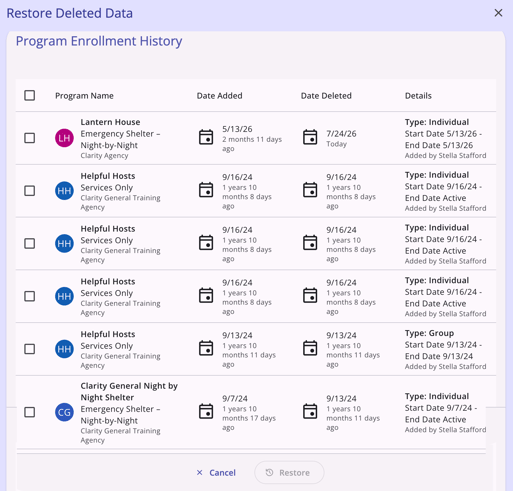Click the LH avatar for Lantern House
Image resolution: width=513 pixels, height=491 pixels.
[x=64, y=138]
